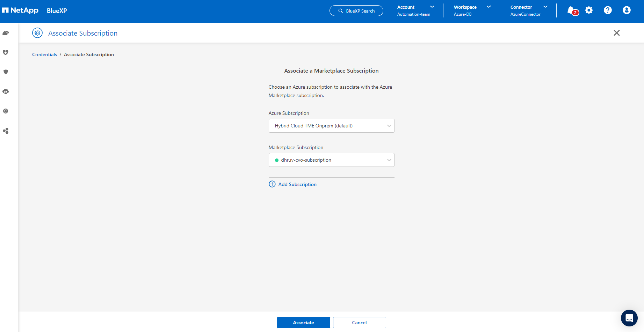
Task: Open the notifications bell with badge
Action: [x=572, y=10]
